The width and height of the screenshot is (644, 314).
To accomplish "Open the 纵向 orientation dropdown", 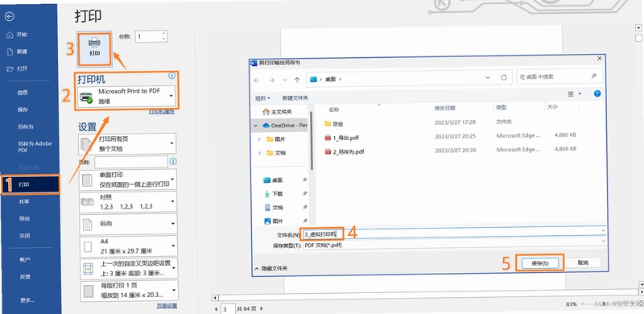I will click(x=127, y=224).
